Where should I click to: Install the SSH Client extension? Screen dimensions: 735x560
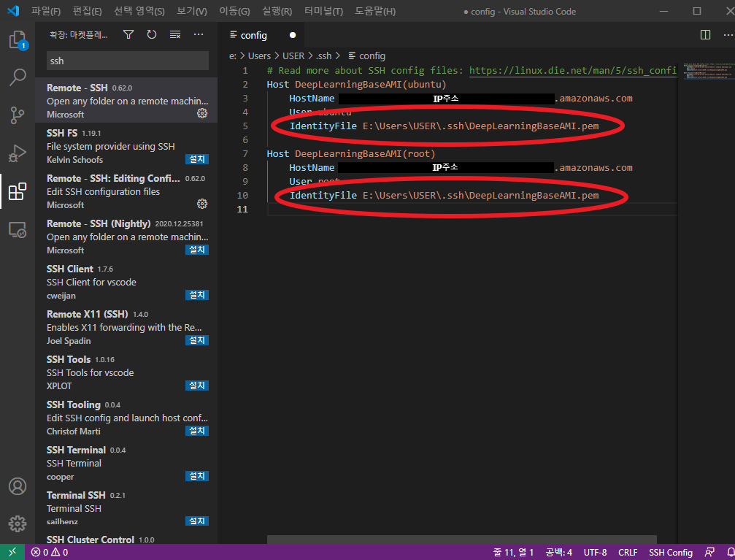[x=197, y=295]
